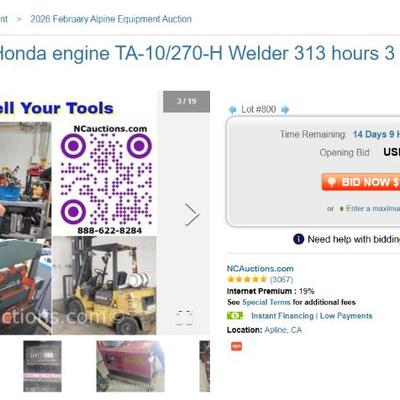Open Alpine, CA location link
The width and height of the screenshot is (400, 400).
(x=283, y=330)
